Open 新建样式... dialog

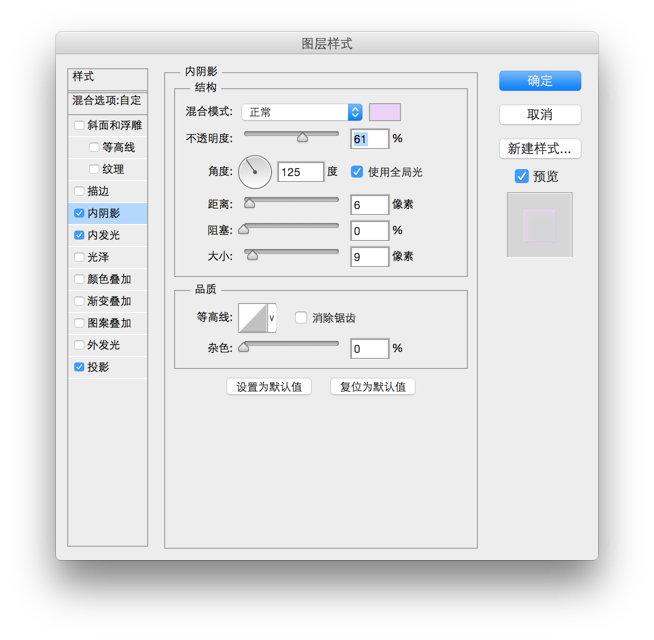[x=540, y=149]
